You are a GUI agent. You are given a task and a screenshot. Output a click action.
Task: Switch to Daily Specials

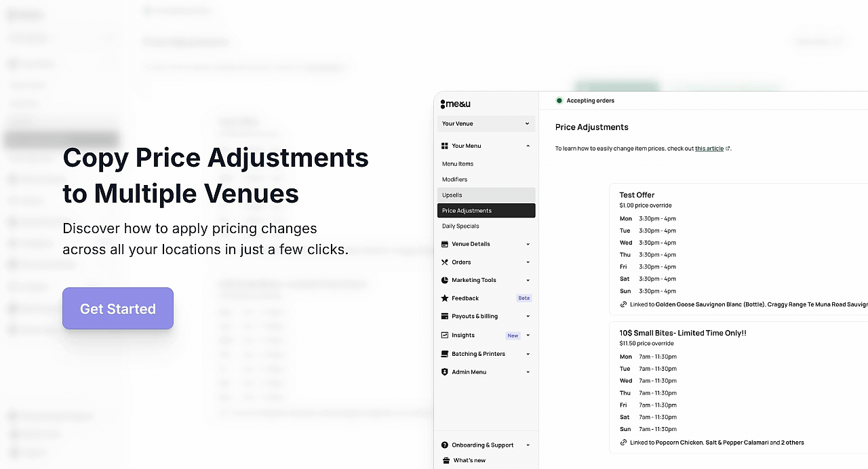click(x=460, y=226)
